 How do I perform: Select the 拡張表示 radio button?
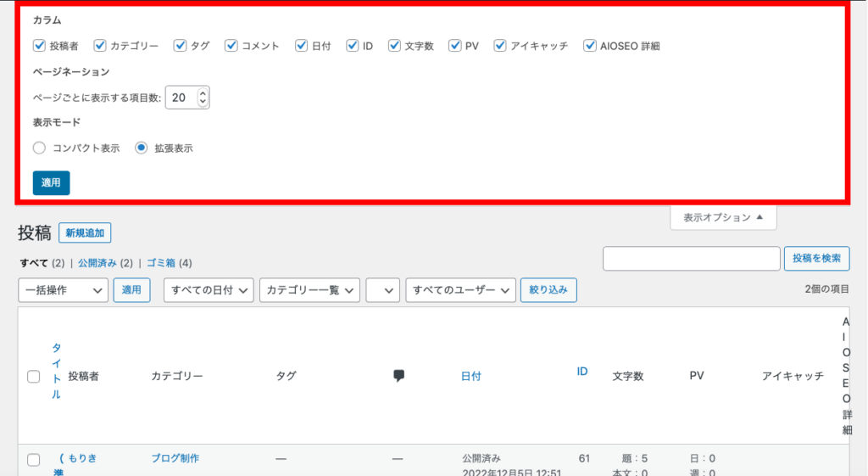[142, 148]
